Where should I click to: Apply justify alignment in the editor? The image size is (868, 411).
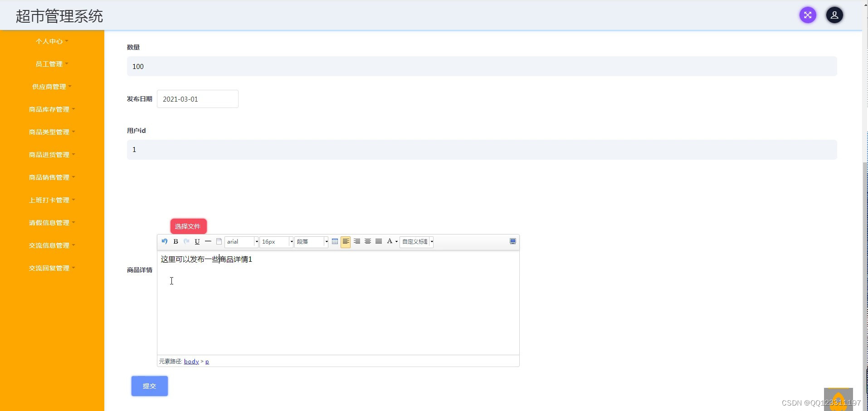point(379,241)
